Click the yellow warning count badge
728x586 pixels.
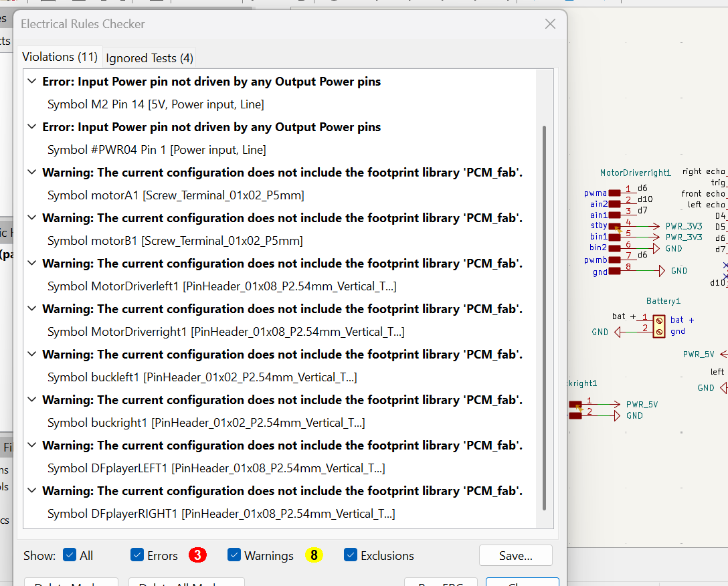click(x=314, y=555)
